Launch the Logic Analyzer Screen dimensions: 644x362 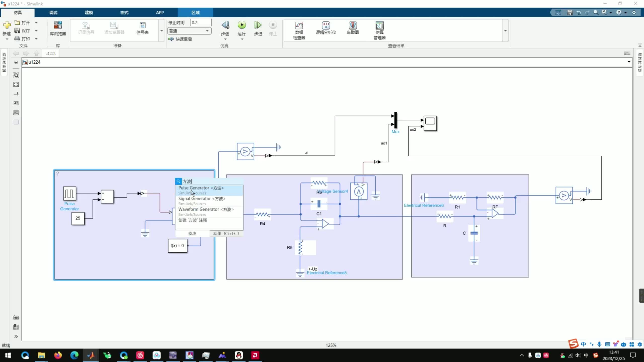326,28
